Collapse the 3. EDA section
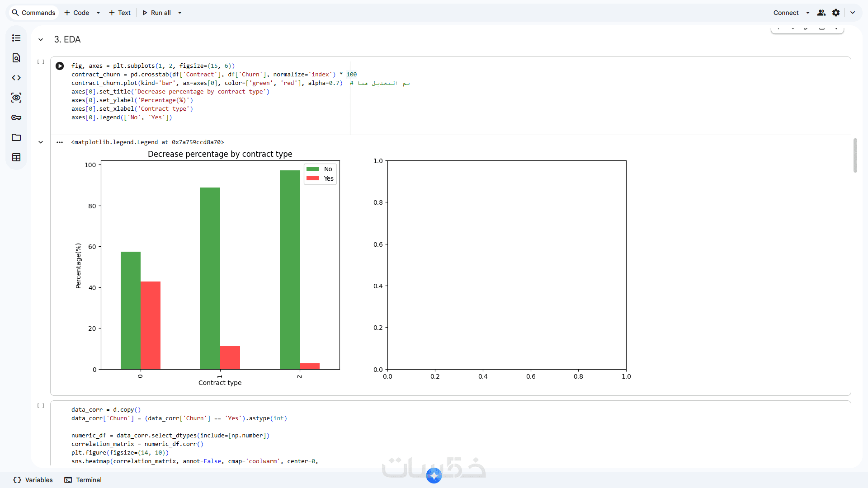The height and width of the screenshot is (488, 868). [41, 40]
